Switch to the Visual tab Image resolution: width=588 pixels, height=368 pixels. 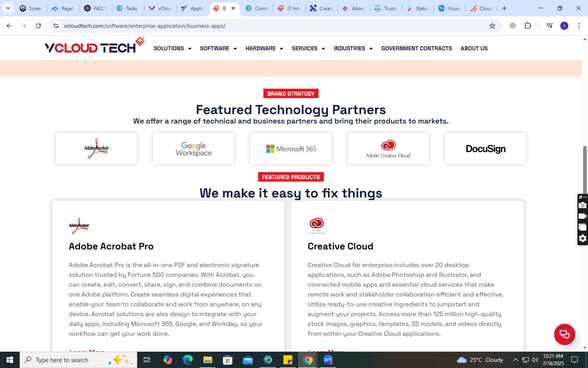point(450,8)
